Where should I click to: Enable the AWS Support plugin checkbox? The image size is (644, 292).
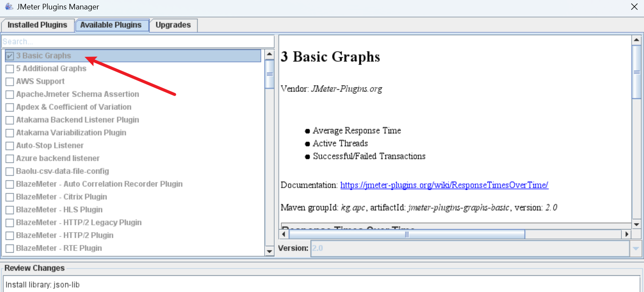coord(10,82)
